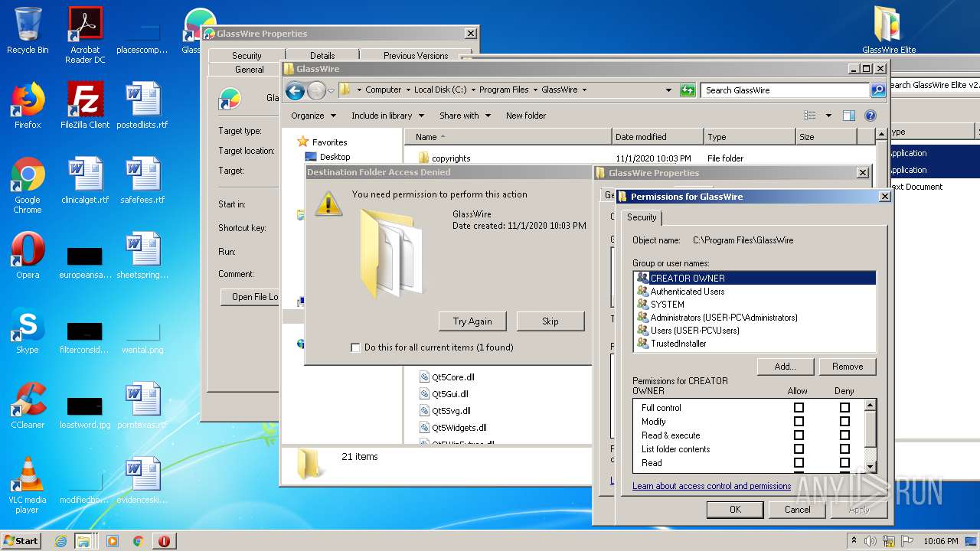
Task: Tick Allow for Read permission
Action: pyautogui.click(x=799, y=463)
